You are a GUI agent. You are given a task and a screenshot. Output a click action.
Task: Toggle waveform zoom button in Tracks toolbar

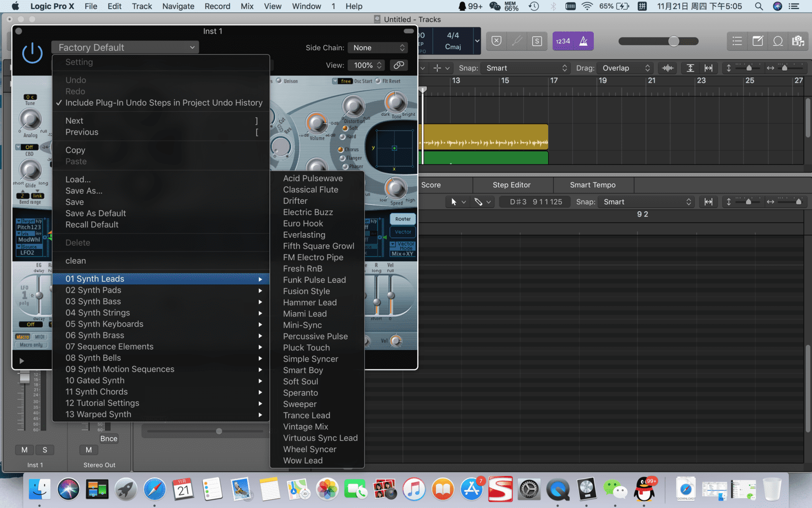[x=668, y=68]
